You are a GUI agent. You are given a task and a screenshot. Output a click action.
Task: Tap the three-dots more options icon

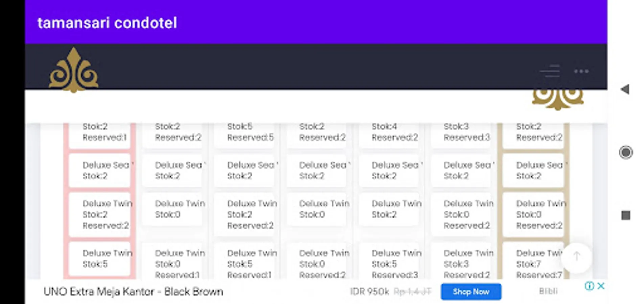pos(581,71)
